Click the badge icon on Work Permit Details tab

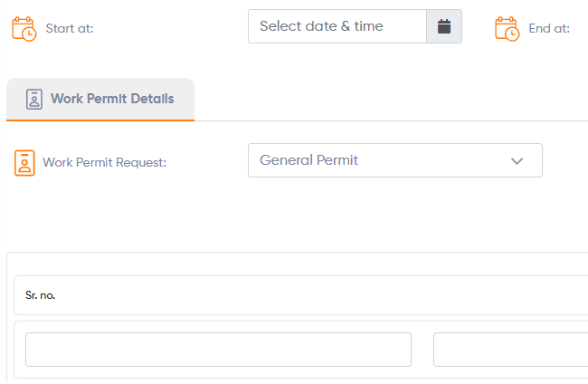[34, 99]
